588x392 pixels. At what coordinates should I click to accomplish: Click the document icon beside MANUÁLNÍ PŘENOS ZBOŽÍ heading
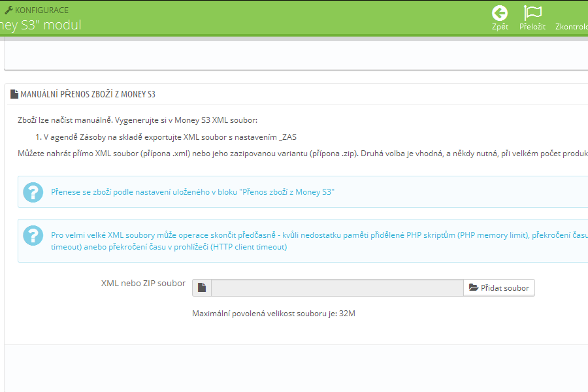(x=14, y=94)
